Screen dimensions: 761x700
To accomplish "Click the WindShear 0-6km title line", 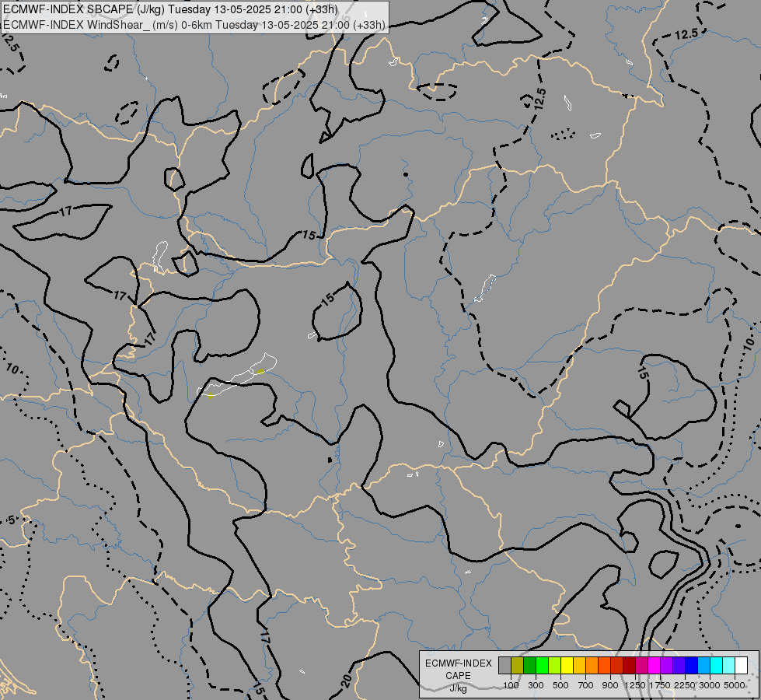I will pos(194,25).
